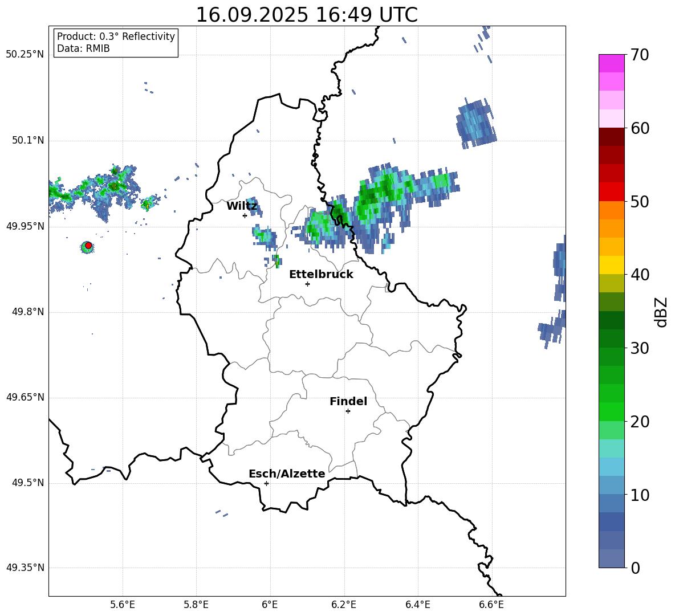Click the 49.8°N latitude label
The image size is (675, 616).
tap(28, 312)
